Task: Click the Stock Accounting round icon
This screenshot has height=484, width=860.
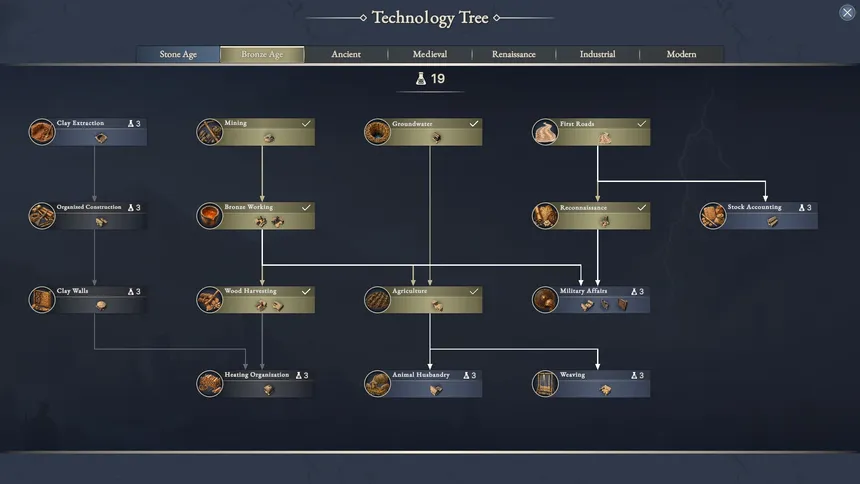Action: pos(714,216)
